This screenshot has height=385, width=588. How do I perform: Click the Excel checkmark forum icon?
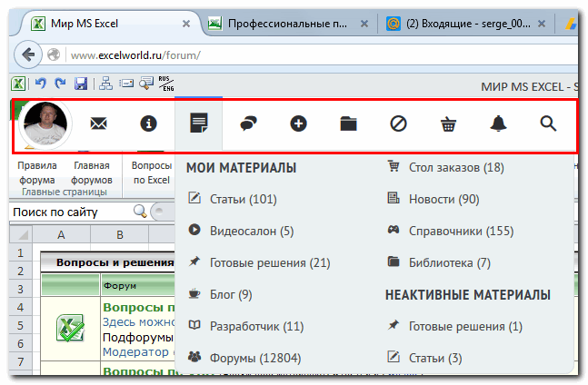70,329
